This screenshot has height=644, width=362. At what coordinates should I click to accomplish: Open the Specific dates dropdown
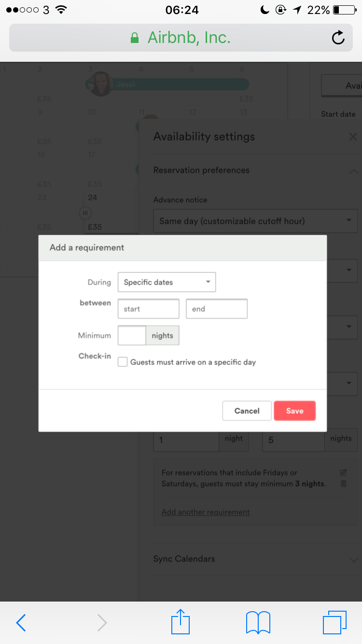coord(167,282)
